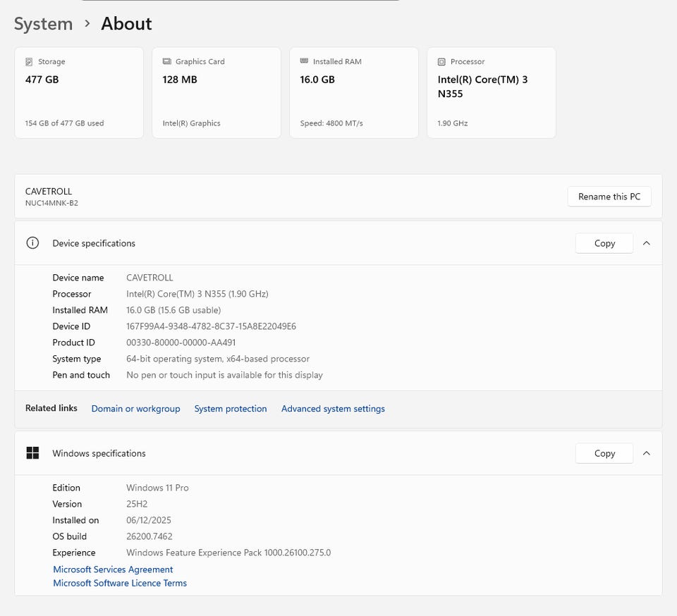Click the Windows logo icon
Screen dimensions: 677x616
coord(32,453)
